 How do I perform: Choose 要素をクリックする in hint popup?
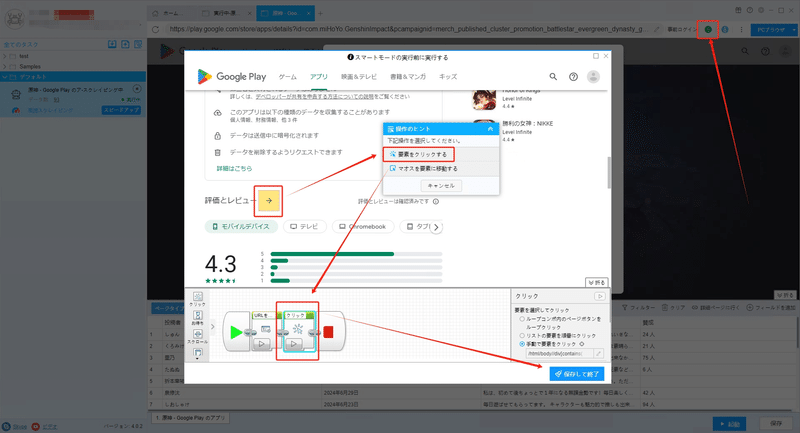tap(418, 154)
